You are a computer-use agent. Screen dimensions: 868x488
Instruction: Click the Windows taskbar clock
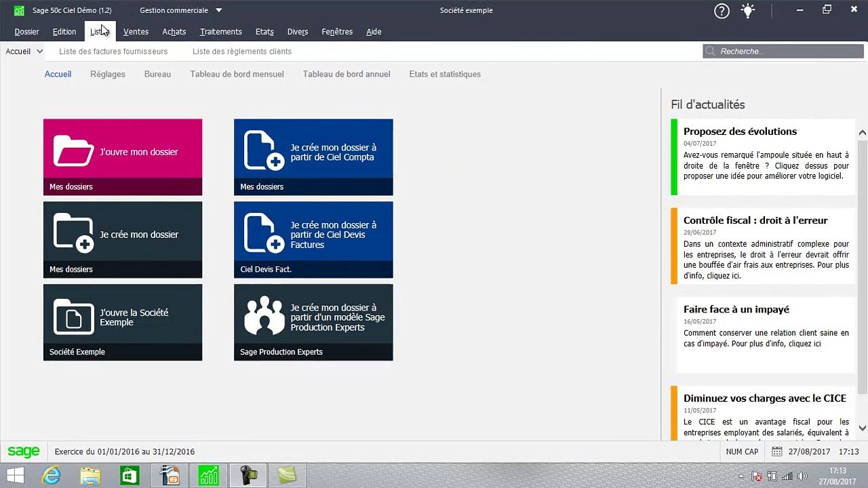[x=837, y=476]
